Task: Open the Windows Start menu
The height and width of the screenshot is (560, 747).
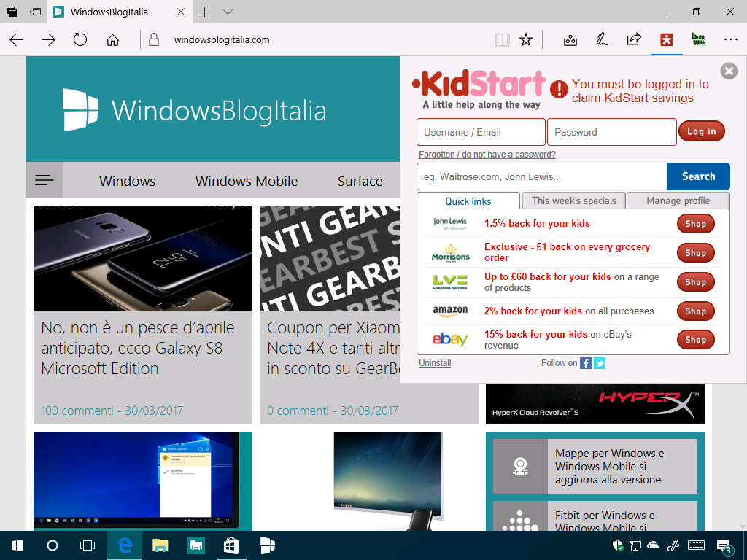Action: 18,545
